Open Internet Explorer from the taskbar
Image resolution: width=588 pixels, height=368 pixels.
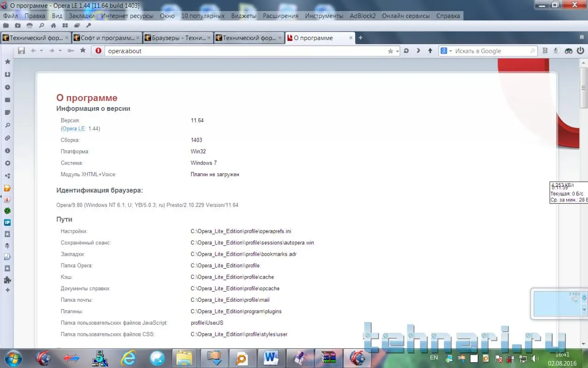click(x=128, y=357)
